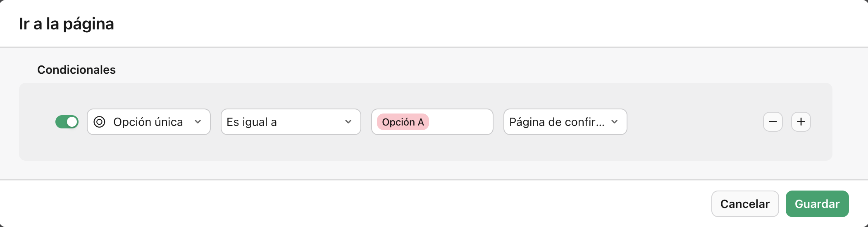
Task: Add a new condition with the plus button
Action: [x=801, y=122]
